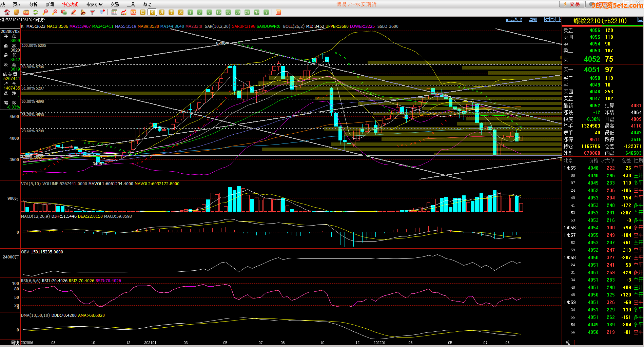Click the DMA(10,50,10) indicator label
644x347 pixels.
pyautogui.click(x=36, y=315)
